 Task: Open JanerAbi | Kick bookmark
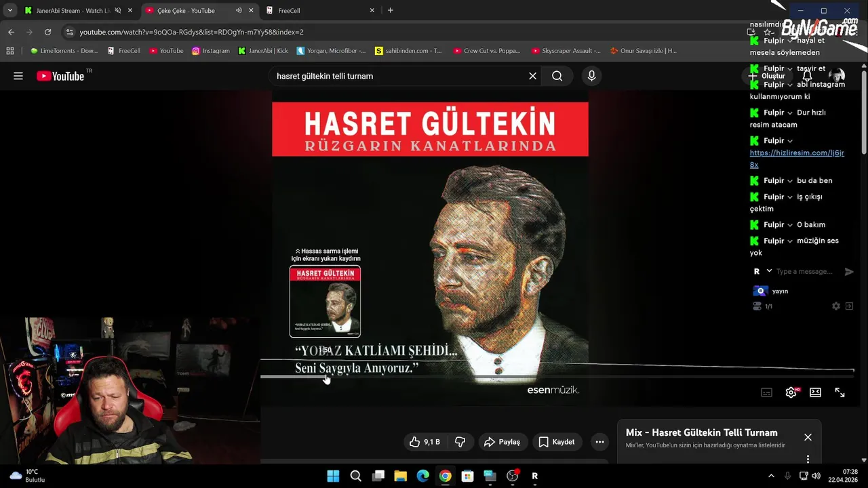point(263,50)
